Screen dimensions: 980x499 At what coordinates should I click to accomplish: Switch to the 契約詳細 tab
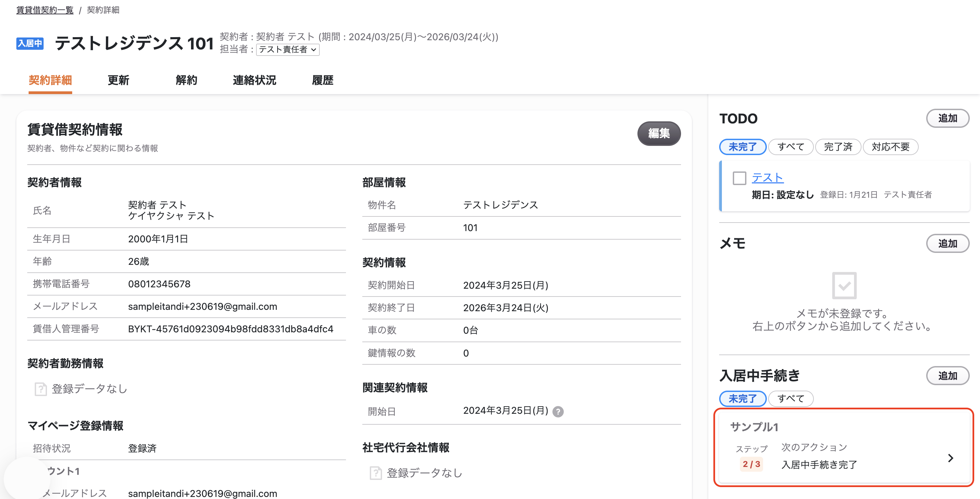click(50, 80)
